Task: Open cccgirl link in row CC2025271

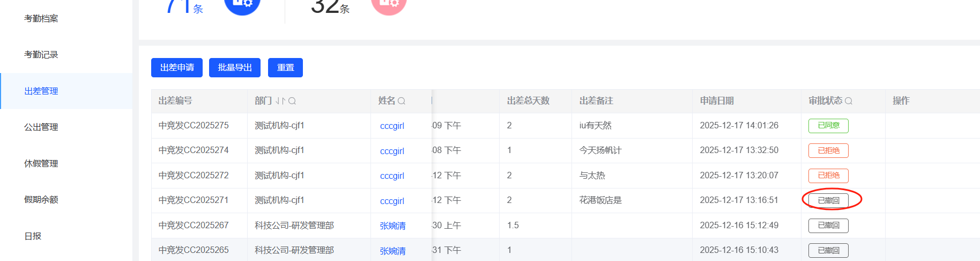Action: [x=392, y=201]
